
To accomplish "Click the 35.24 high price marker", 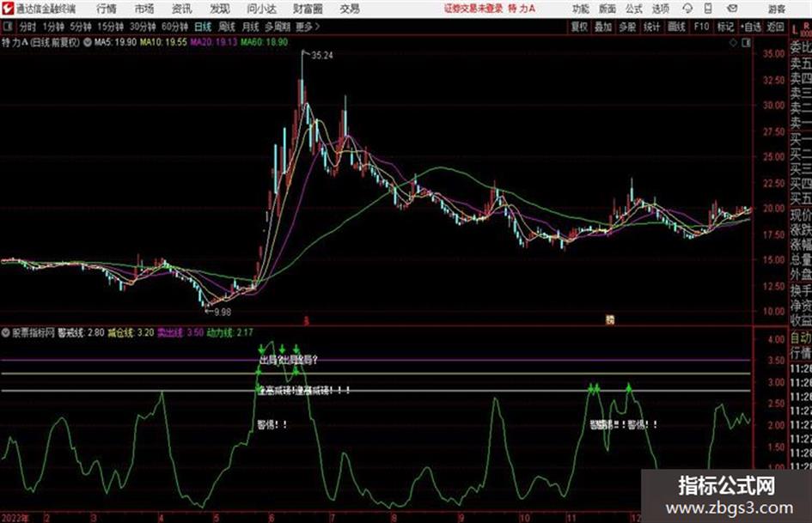I will coord(321,55).
